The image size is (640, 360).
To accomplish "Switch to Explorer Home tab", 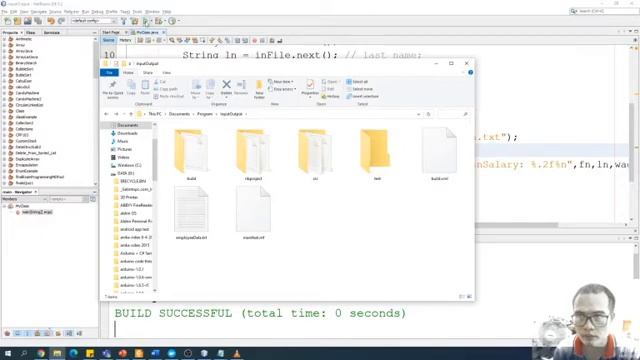I will 128,73.
